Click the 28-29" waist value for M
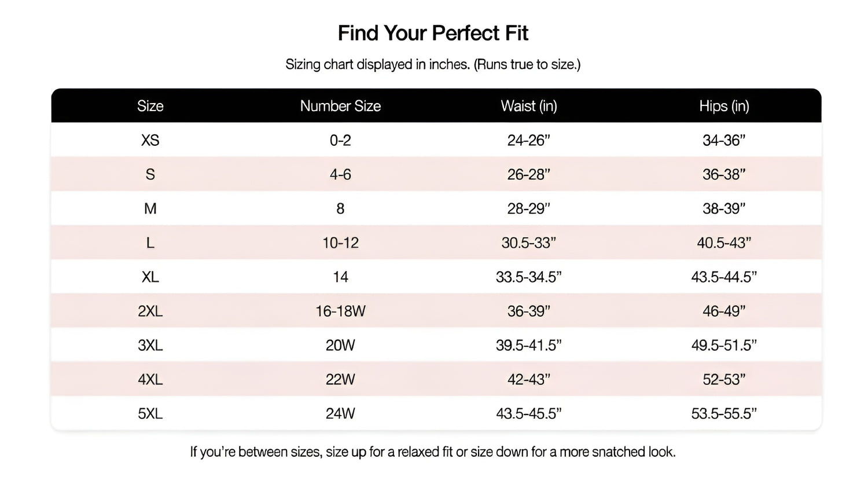This screenshot has height=484, width=868. pyautogui.click(x=528, y=208)
